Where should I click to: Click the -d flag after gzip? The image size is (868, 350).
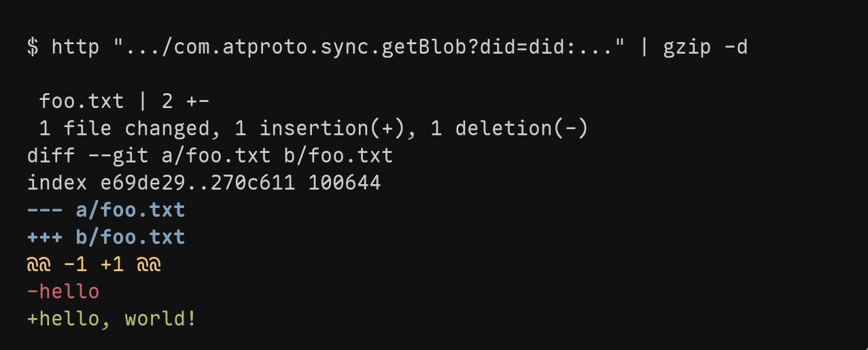click(736, 47)
